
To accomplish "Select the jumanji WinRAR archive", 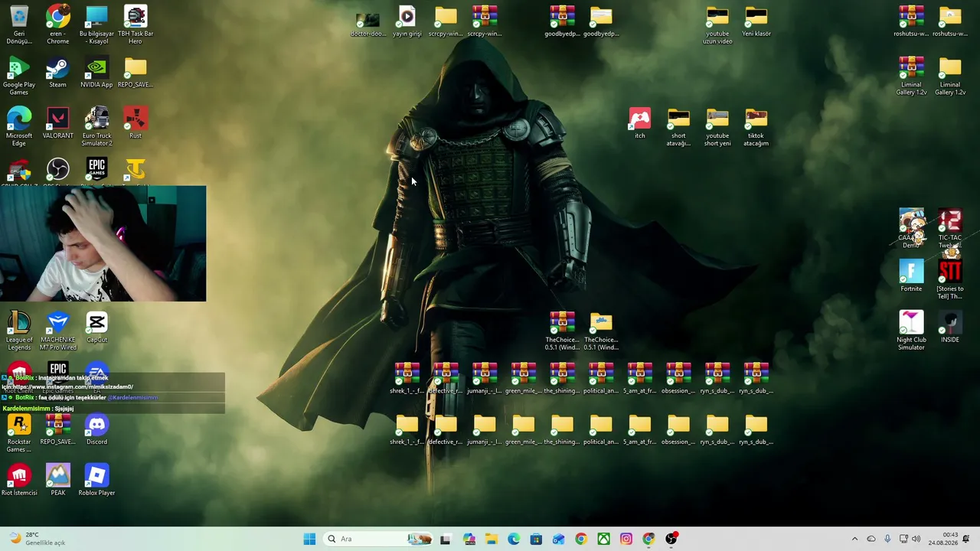I will [x=485, y=379].
